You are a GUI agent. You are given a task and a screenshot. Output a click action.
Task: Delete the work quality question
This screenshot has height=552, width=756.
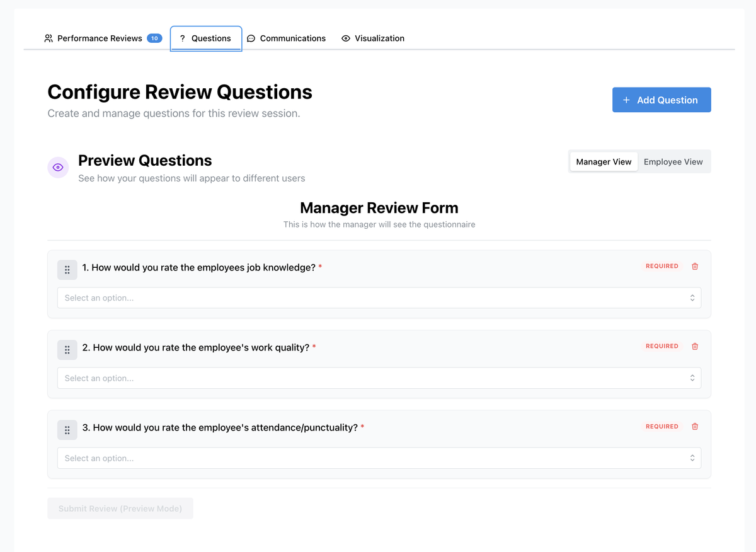[695, 347]
